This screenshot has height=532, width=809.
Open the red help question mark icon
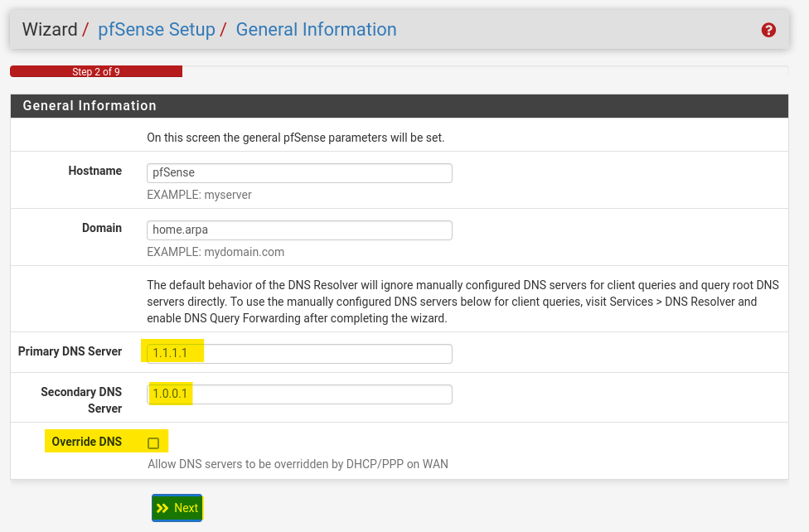[x=768, y=30]
